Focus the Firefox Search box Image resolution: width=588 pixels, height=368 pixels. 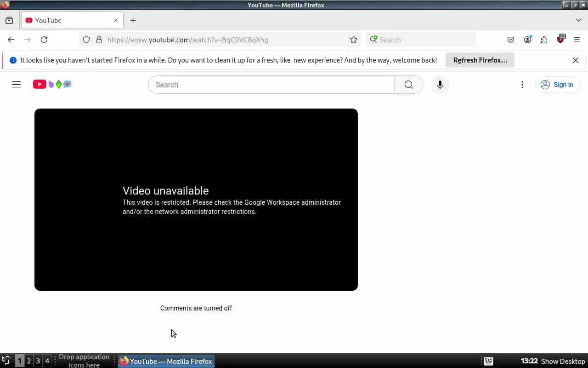pos(421,40)
